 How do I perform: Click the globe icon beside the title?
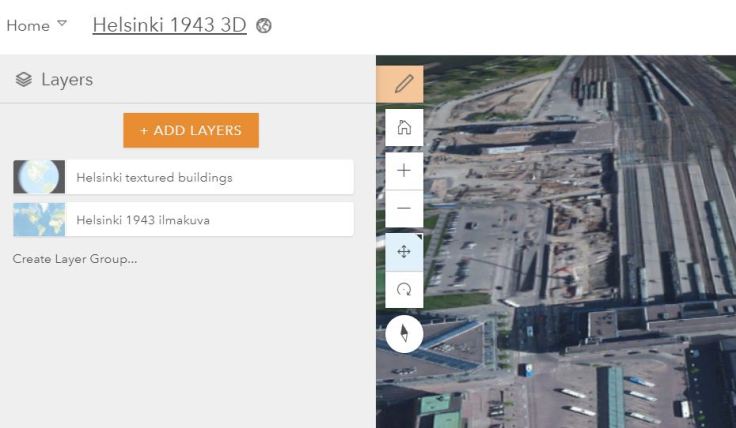264,26
